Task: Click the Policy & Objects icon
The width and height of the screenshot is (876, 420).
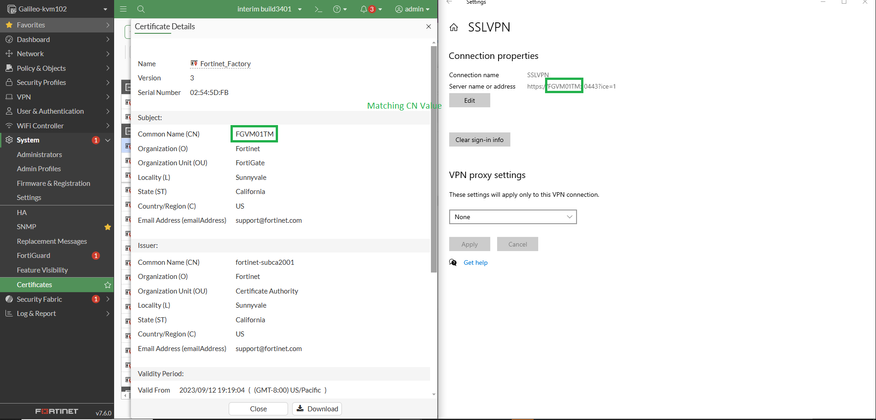Action: point(9,68)
